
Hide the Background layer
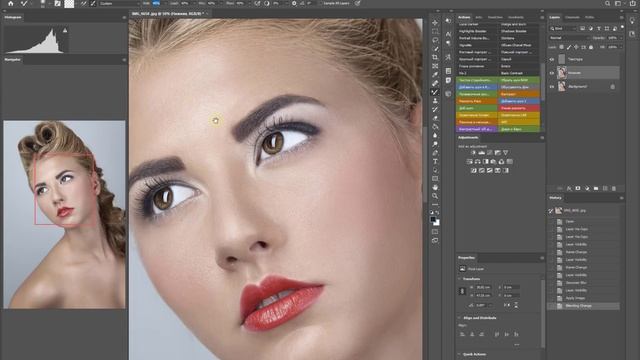coord(552,87)
